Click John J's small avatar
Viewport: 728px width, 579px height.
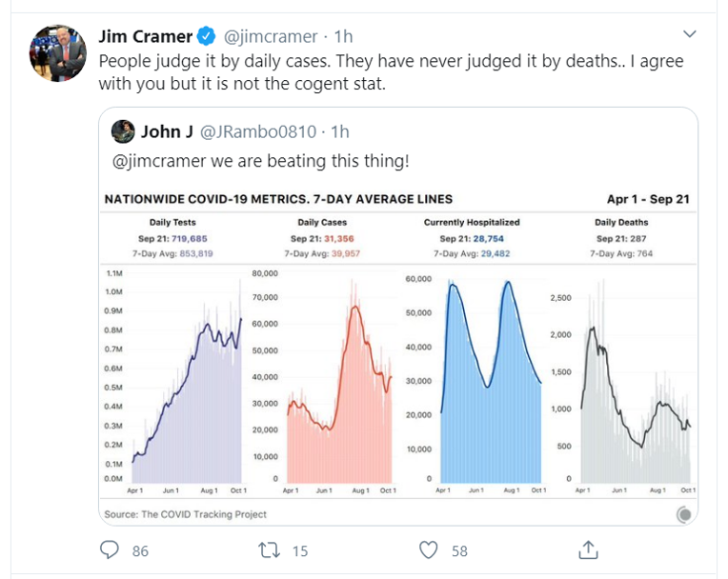[122, 130]
